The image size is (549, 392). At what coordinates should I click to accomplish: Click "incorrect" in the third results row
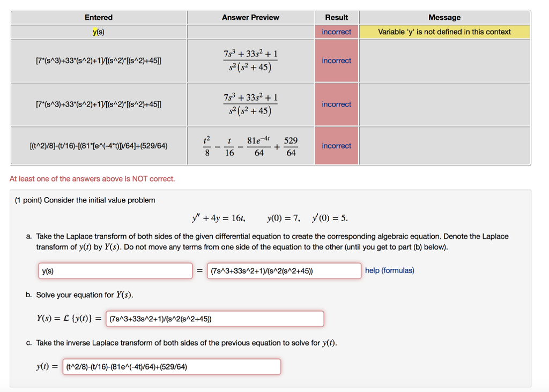tap(336, 104)
